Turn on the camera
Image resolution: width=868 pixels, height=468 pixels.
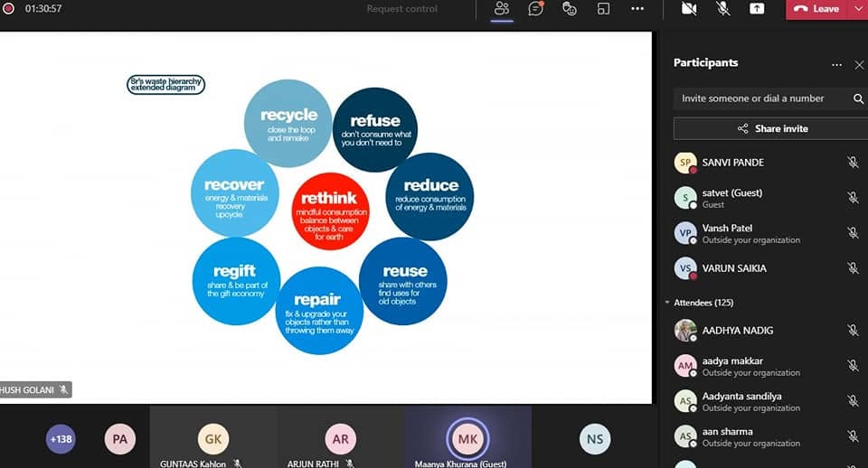[x=689, y=9]
